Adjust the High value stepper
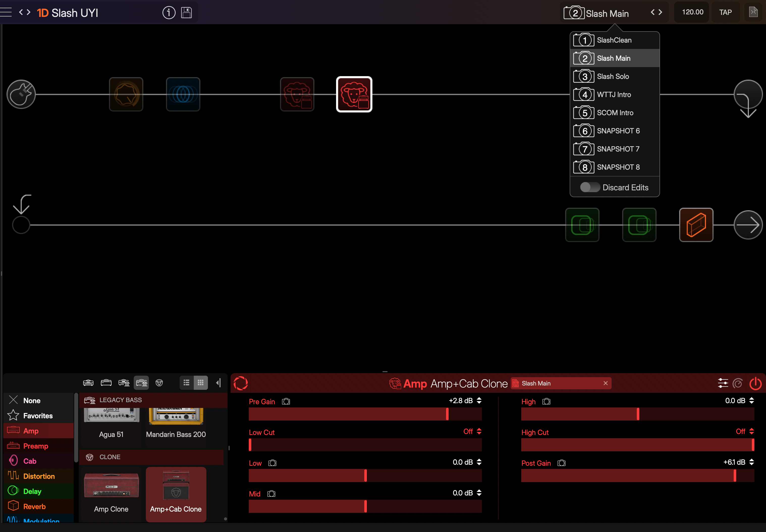The height and width of the screenshot is (532, 766). tap(752, 401)
